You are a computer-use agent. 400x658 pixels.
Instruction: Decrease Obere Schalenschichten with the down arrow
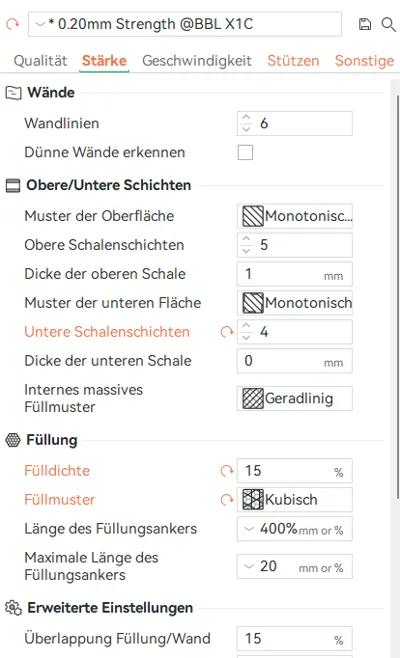click(x=246, y=251)
